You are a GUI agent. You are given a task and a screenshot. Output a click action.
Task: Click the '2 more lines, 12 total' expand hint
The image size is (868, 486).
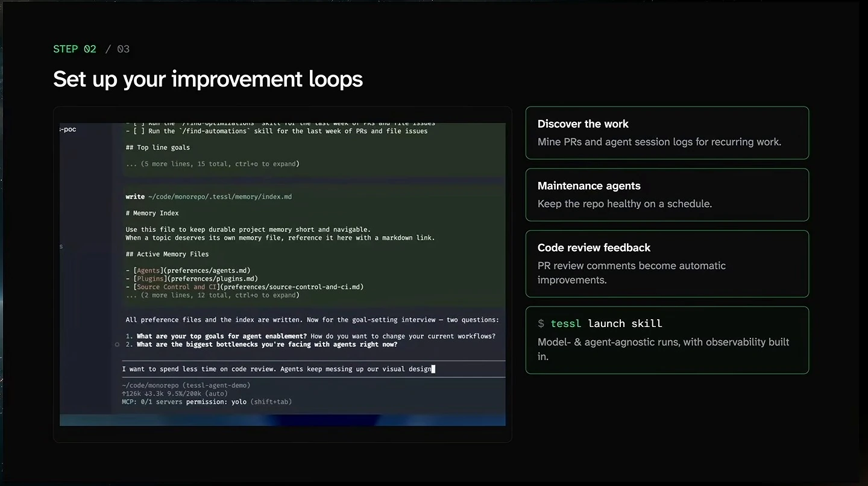[x=212, y=295]
